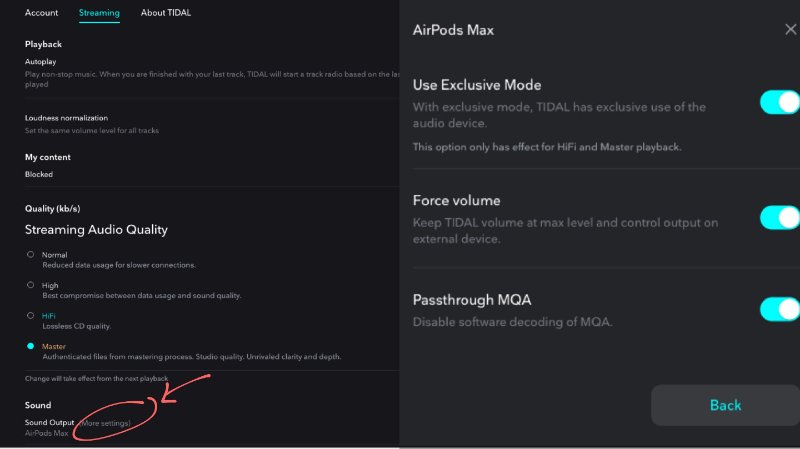Image resolution: width=800 pixels, height=449 pixels.
Task: Open the Account tab
Action: (x=41, y=13)
